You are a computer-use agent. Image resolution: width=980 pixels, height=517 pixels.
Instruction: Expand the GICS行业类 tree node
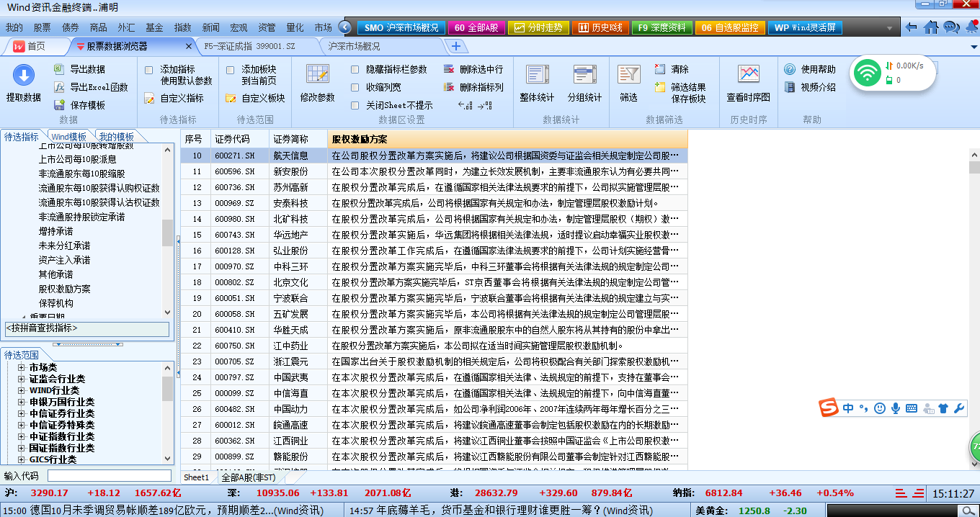tap(22, 459)
